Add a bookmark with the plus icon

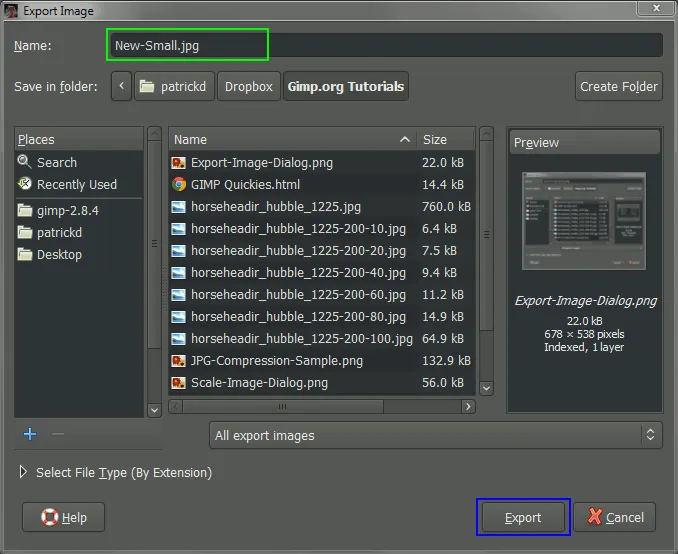[x=30, y=434]
